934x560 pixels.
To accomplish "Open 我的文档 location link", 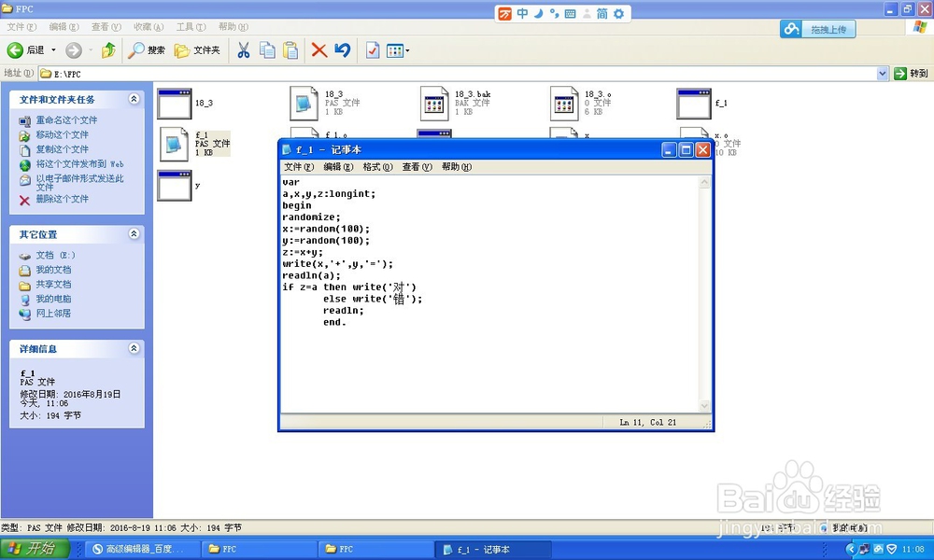I will click(53, 270).
